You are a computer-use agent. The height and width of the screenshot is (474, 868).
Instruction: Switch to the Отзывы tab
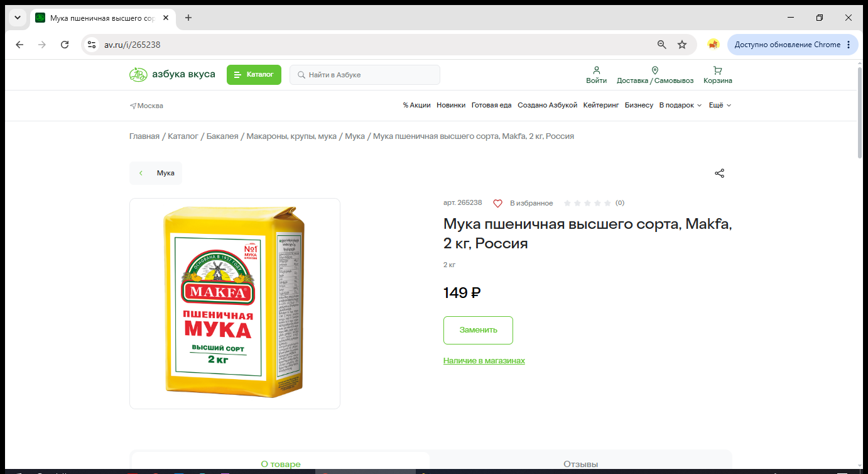[x=580, y=463]
